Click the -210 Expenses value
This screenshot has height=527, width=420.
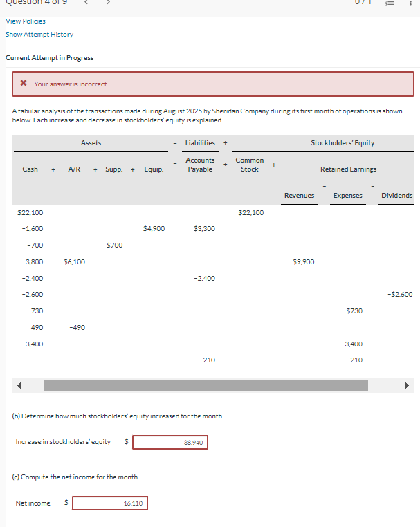354,360
